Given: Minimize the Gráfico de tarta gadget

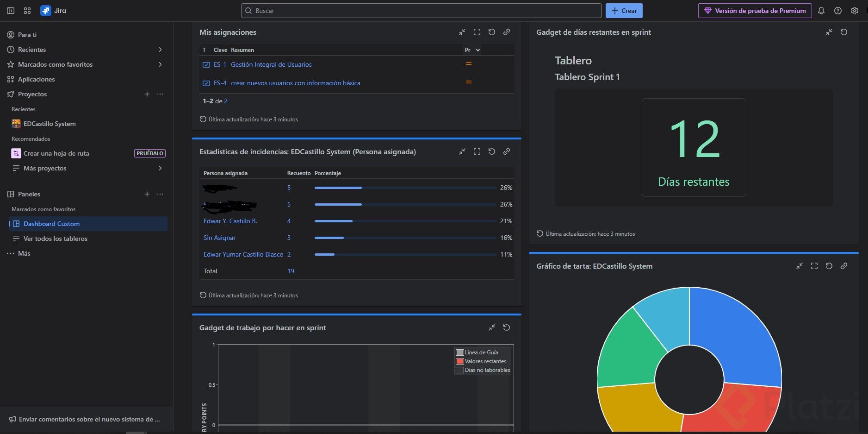Looking at the screenshot, I should pyautogui.click(x=800, y=266).
